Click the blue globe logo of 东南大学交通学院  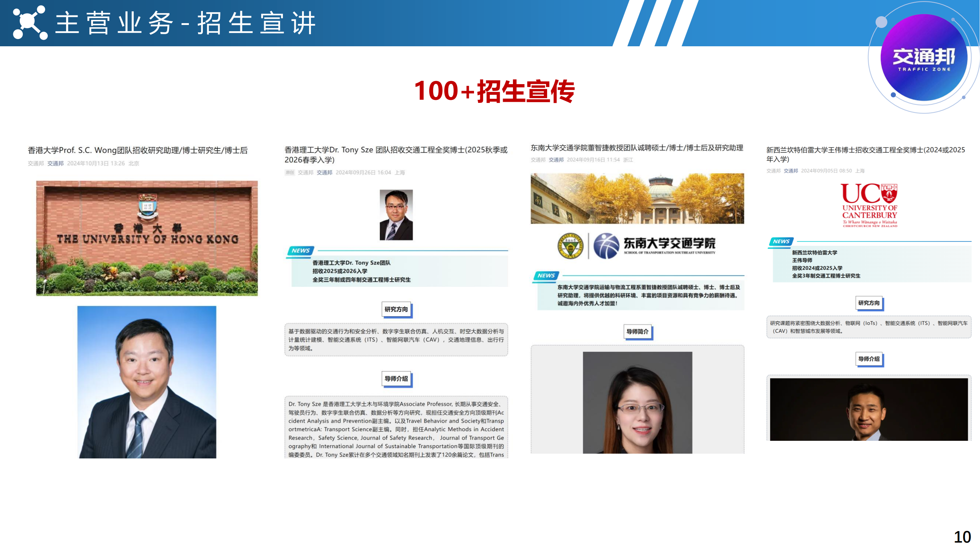click(606, 246)
